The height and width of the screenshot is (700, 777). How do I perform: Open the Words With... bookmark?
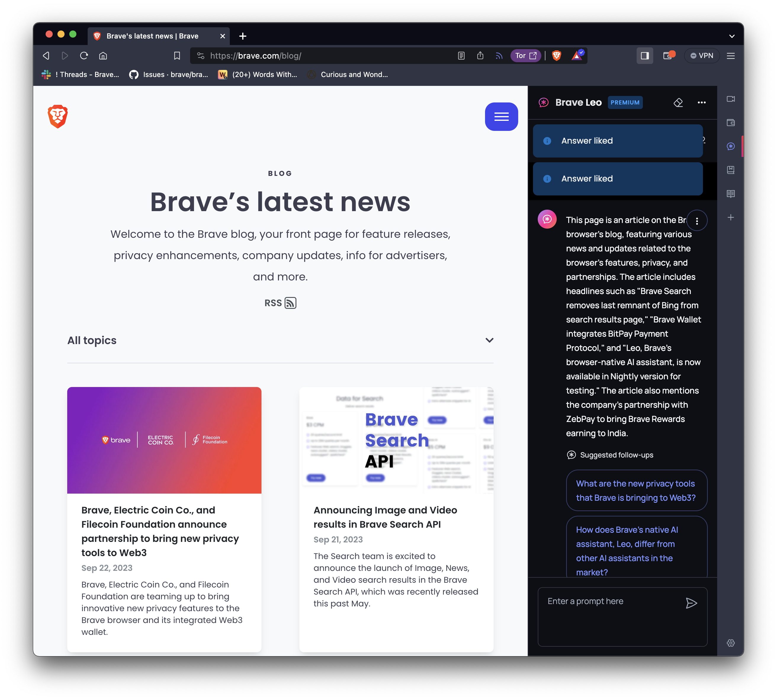click(x=257, y=75)
